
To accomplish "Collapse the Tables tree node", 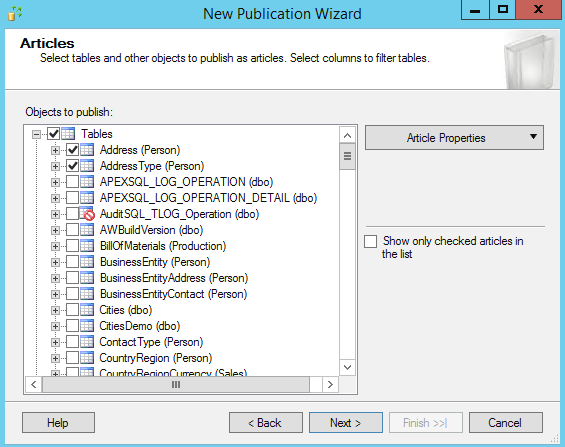I will point(36,134).
